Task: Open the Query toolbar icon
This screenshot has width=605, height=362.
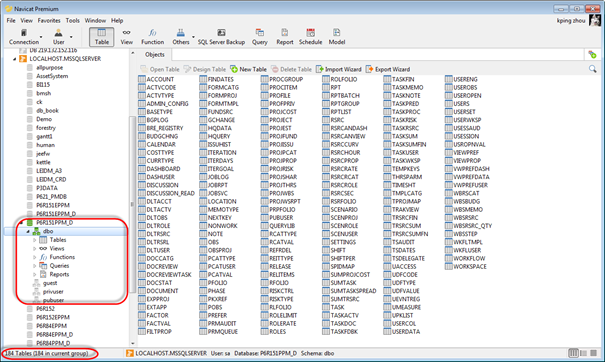Action: pos(260,37)
